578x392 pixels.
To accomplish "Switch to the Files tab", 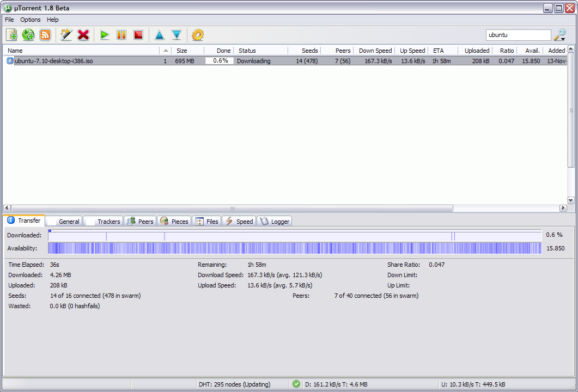I will [x=206, y=222].
